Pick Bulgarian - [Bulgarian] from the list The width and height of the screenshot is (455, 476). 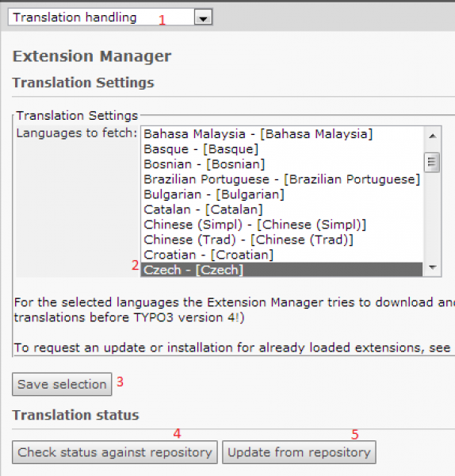click(281, 194)
